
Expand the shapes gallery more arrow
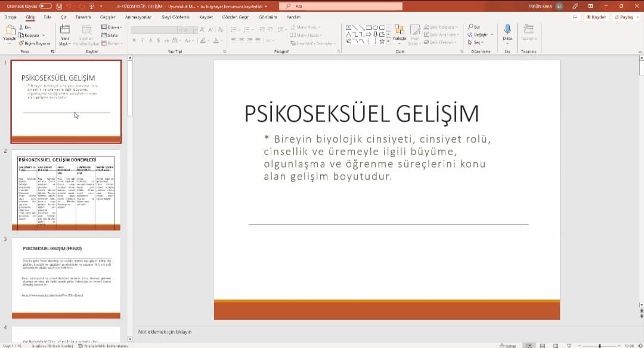(x=389, y=41)
